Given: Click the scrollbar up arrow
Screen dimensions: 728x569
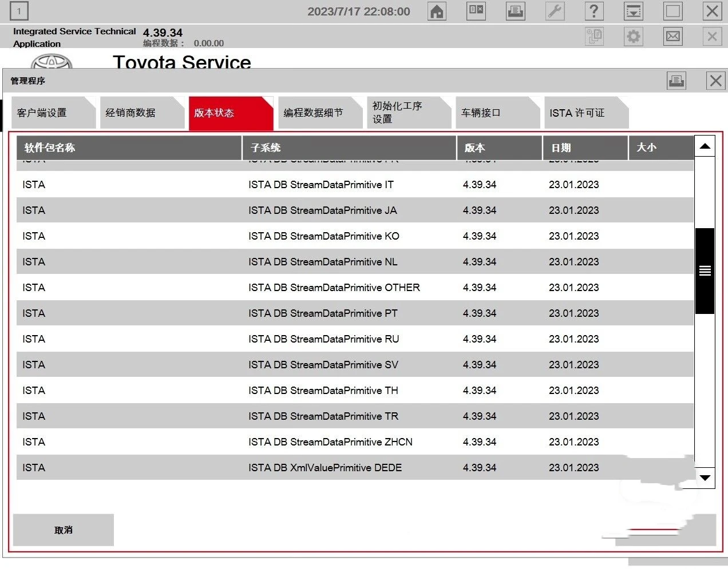Looking at the screenshot, I should coord(705,146).
